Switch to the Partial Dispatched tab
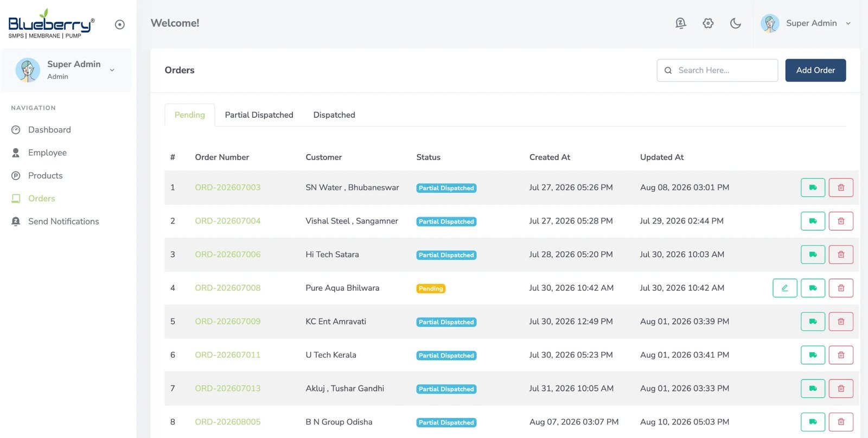 pos(259,115)
